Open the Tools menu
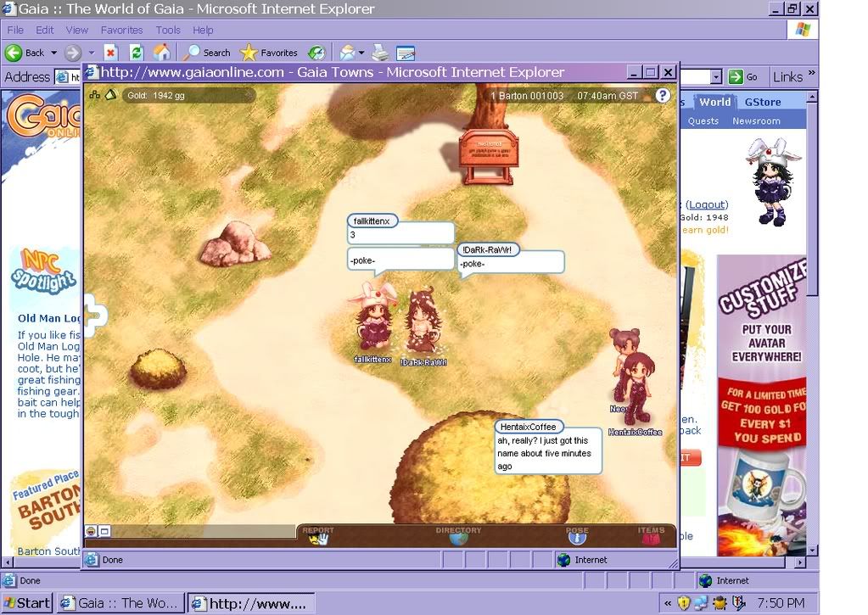Screen dimensions: 868x615 (x=168, y=30)
